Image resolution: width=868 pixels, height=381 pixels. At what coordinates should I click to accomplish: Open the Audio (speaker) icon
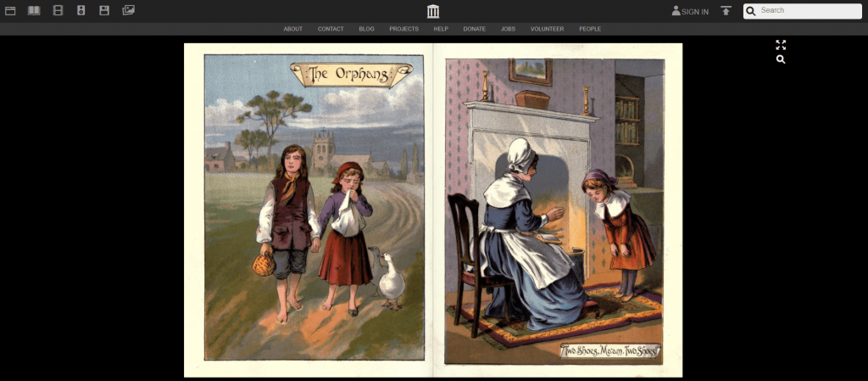pos(81,10)
